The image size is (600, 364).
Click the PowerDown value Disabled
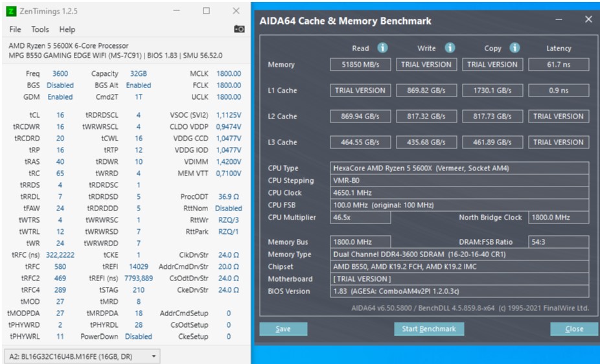pos(139,336)
